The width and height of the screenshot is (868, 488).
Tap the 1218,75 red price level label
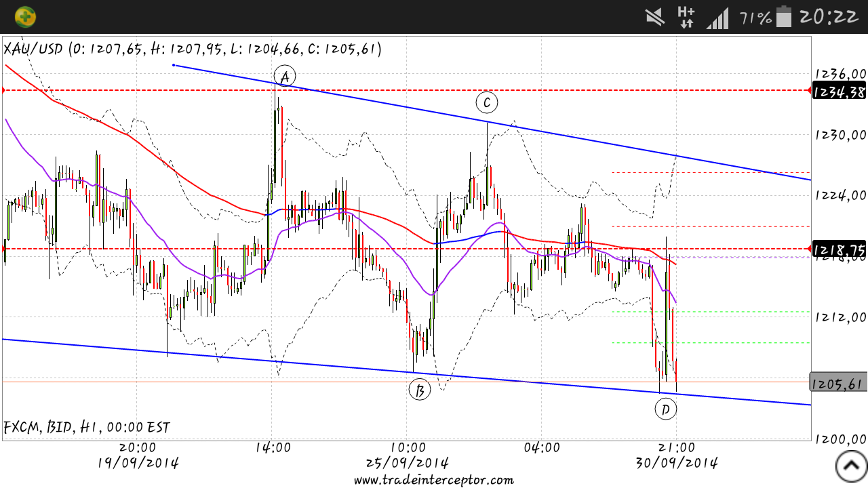pos(839,248)
